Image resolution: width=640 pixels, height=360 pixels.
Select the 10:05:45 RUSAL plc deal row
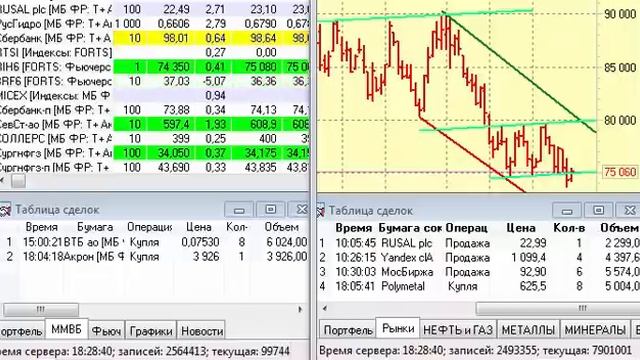(478, 243)
